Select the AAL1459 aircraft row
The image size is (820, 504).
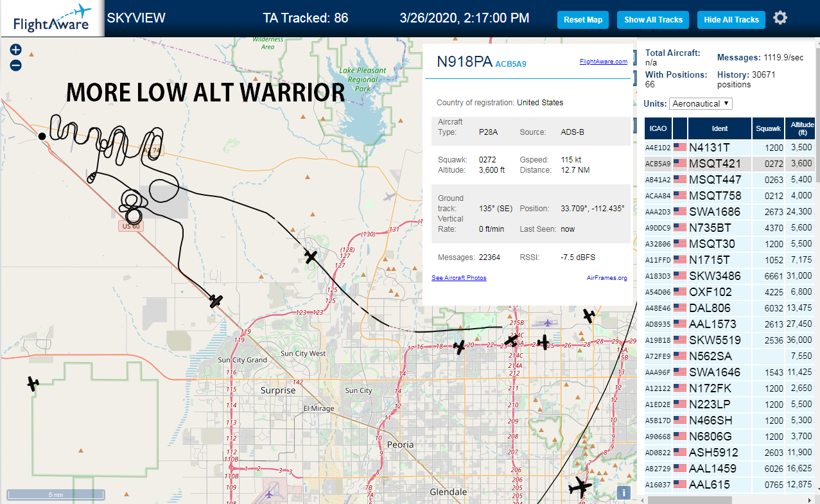[730, 469]
